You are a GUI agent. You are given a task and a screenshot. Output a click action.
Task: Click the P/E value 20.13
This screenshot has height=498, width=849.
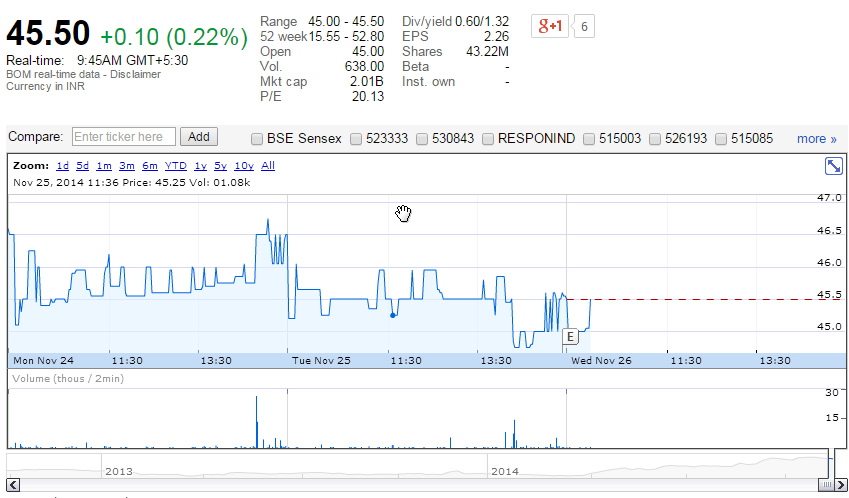(368, 96)
